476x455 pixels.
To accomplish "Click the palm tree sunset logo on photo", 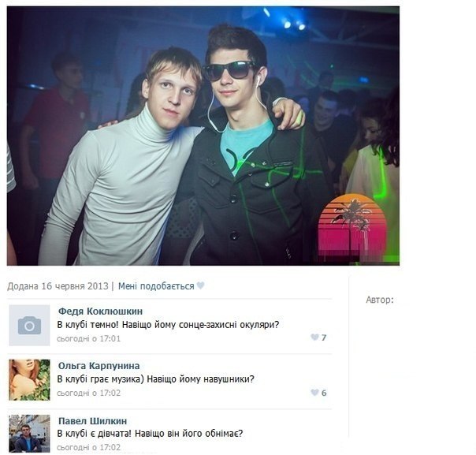I will coord(352,226).
